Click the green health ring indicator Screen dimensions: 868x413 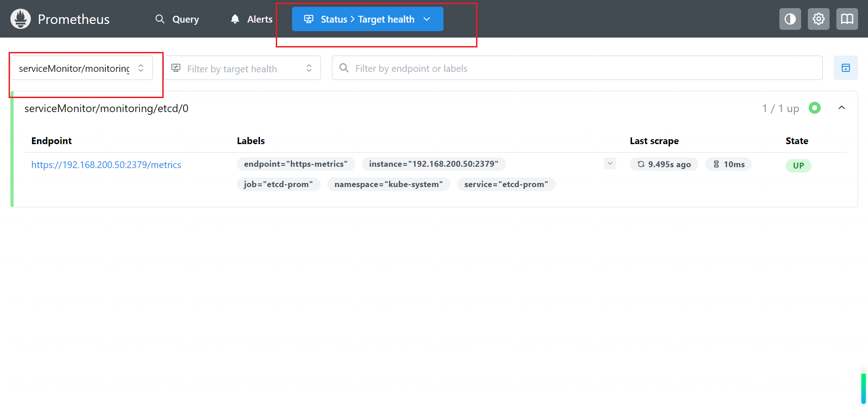pyautogui.click(x=814, y=108)
